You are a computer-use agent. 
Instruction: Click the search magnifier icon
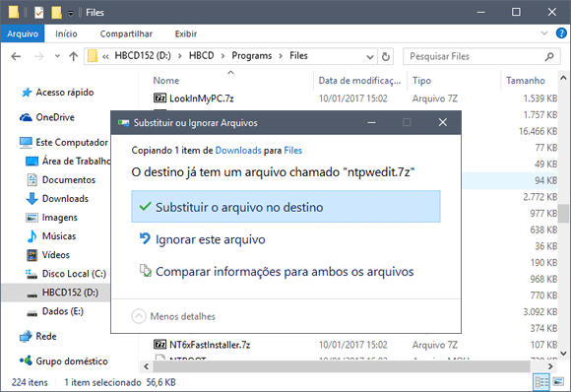(549, 56)
